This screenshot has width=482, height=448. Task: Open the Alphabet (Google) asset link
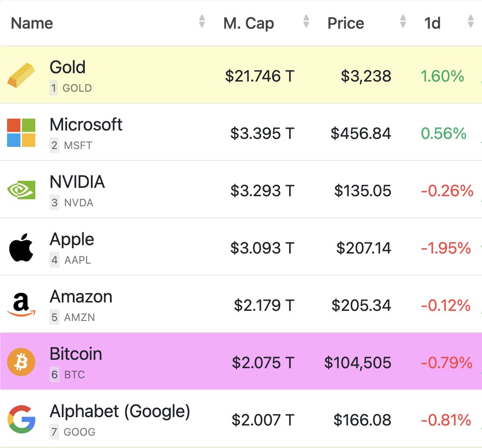click(x=120, y=411)
